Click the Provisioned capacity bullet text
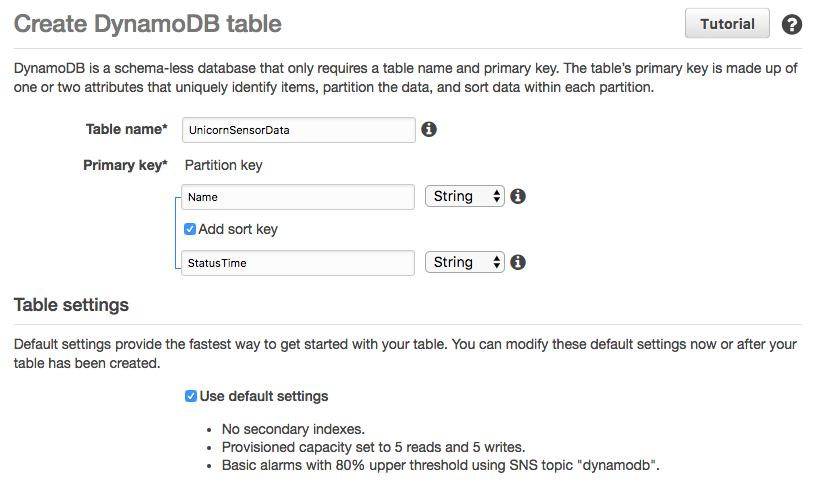The image size is (814, 482). coord(373,447)
